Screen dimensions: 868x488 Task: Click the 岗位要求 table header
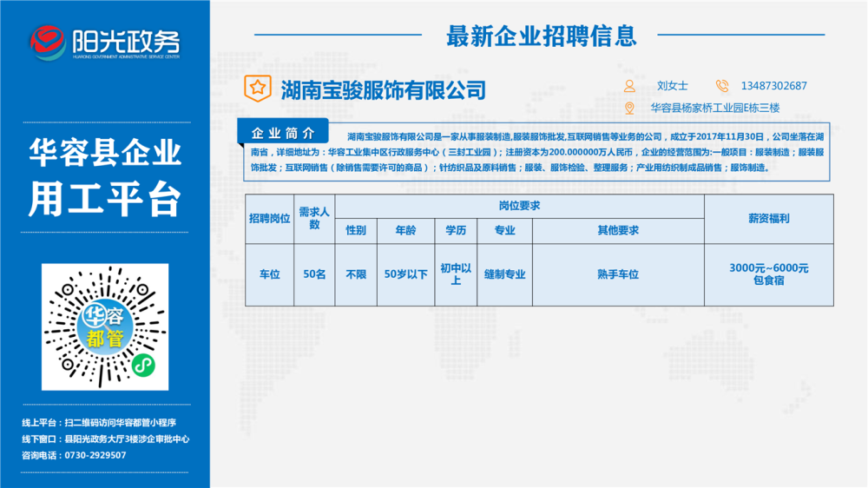pos(519,206)
